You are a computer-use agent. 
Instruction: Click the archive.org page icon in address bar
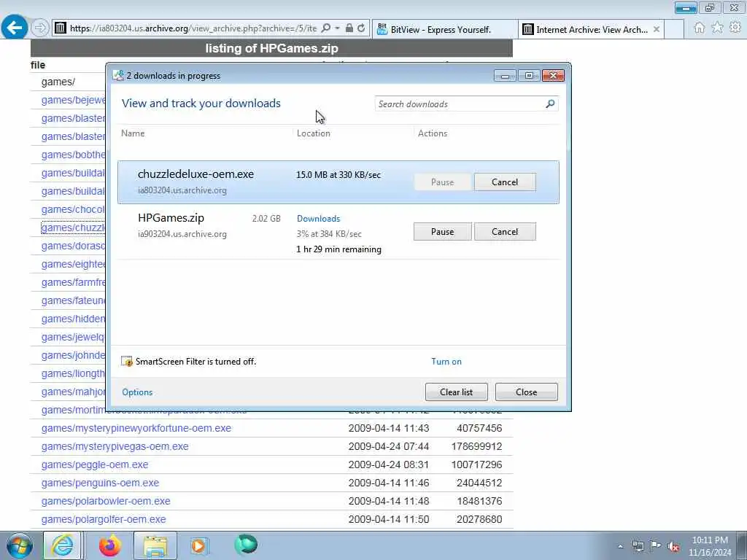tap(61, 28)
